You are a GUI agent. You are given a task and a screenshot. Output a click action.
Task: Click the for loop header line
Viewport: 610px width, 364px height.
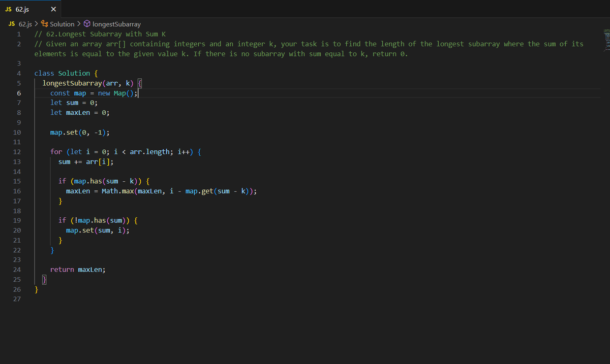click(x=126, y=152)
